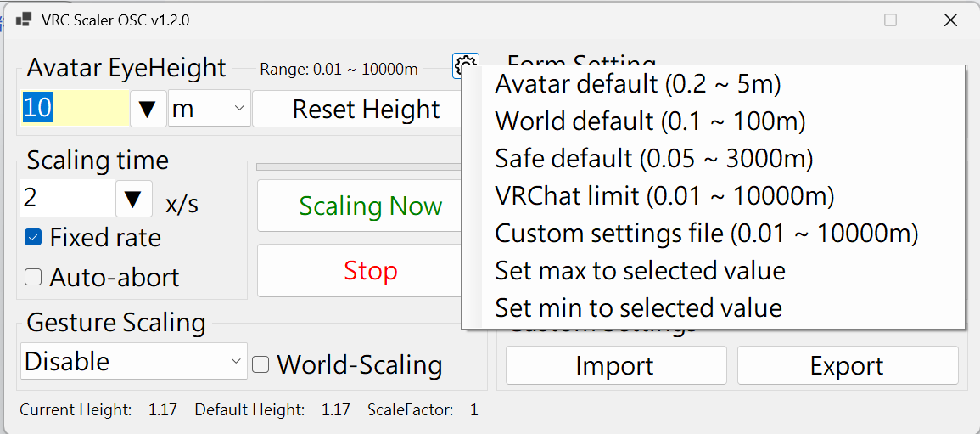
Task: Click the Scaling time input field
Action: [68, 200]
